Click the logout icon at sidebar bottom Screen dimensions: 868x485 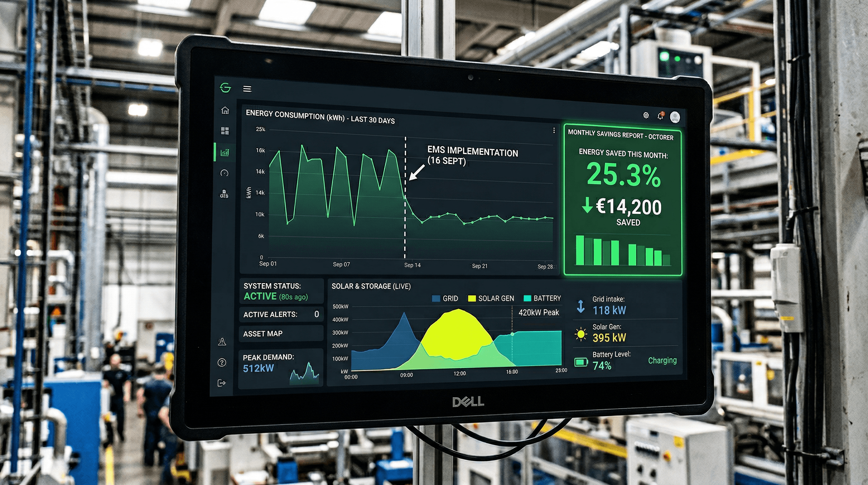[x=222, y=382]
